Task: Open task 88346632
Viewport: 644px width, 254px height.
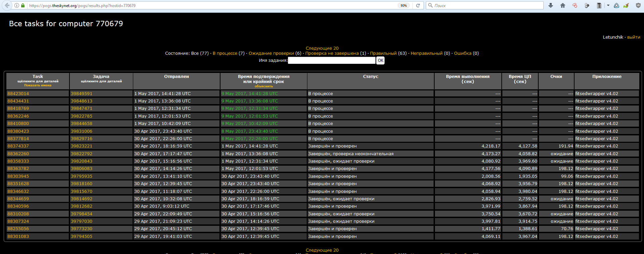Action: (x=18, y=191)
